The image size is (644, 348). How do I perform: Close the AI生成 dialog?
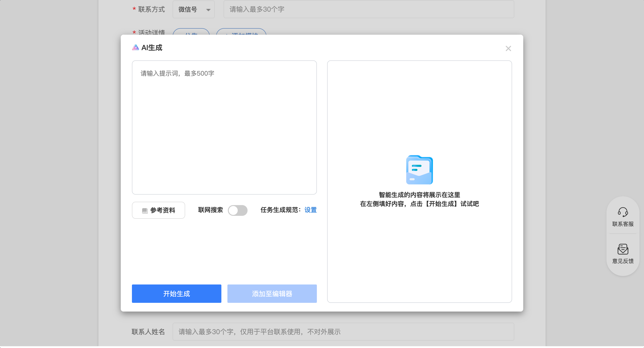508,49
